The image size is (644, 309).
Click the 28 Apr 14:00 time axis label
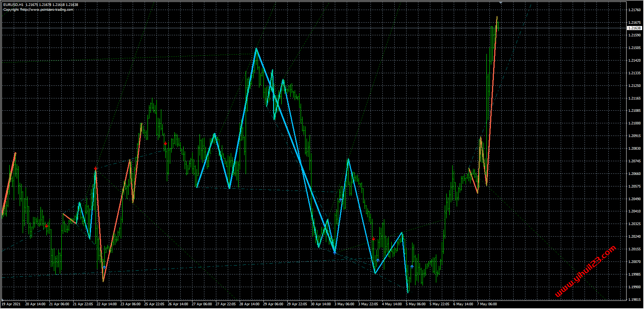point(249,304)
